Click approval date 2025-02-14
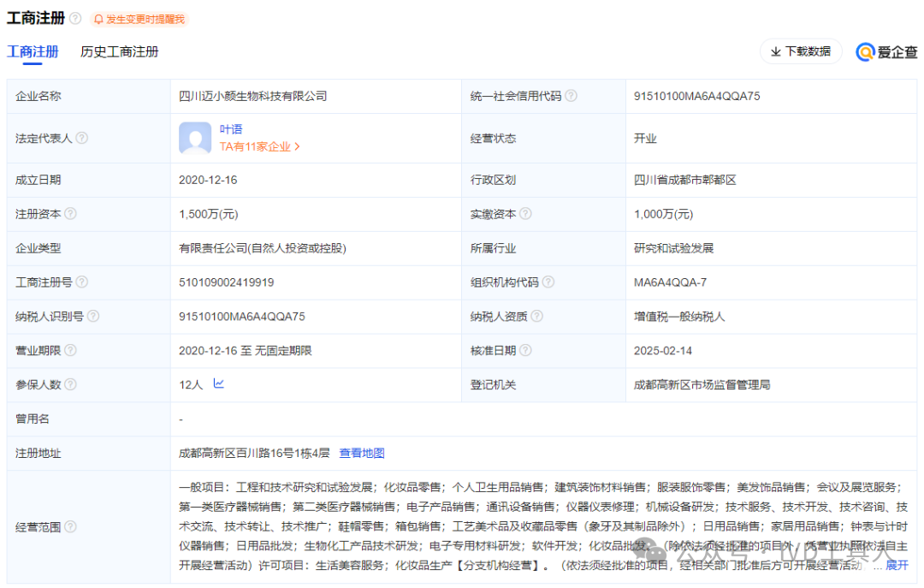Screen dimensions: 924x588 tap(663, 351)
